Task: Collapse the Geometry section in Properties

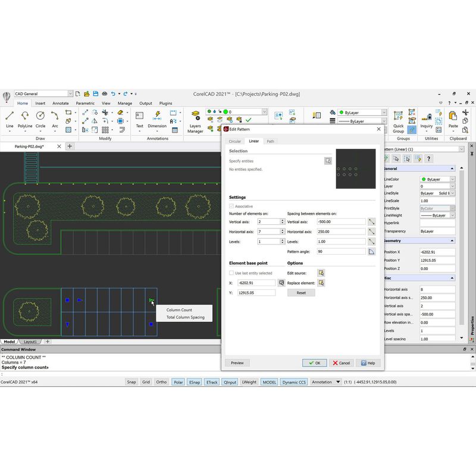Action: (452, 241)
